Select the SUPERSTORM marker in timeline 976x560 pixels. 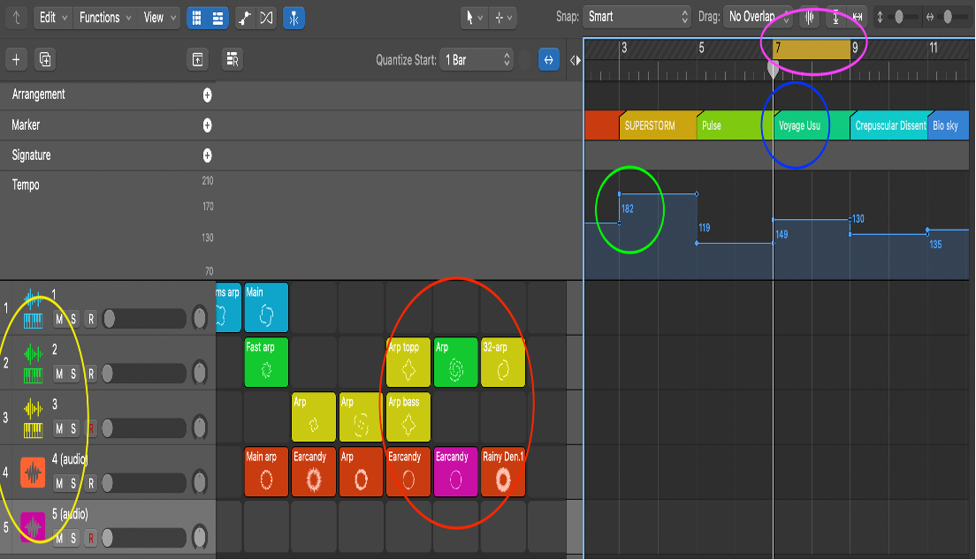(656, 125)
